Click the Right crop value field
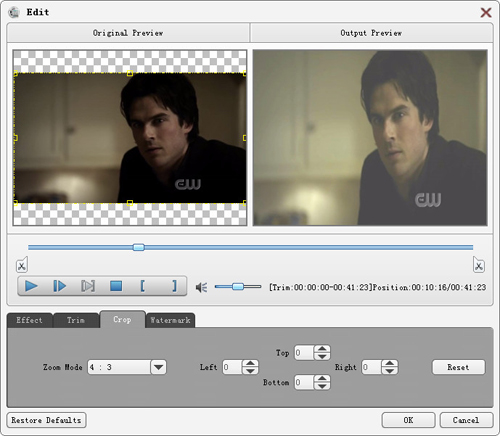Viewport: 500px width, 436px height. pyautogui.click(x=371, y=367)
